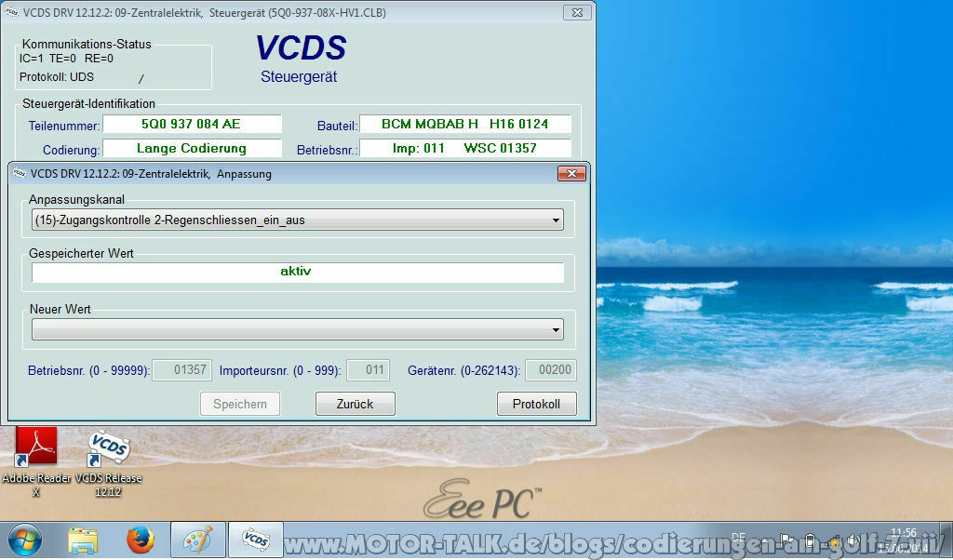
Task: Click the Zurück button
Action: pyautogui.click(x=355, y=404)
